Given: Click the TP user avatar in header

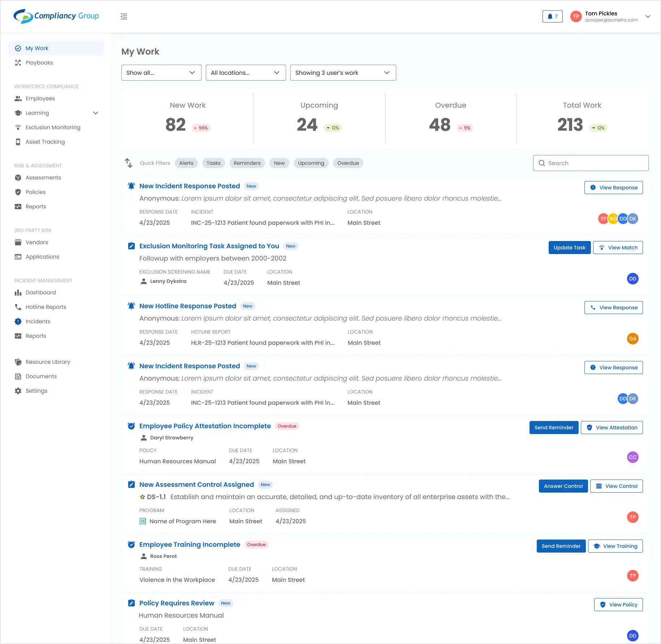Looking at the screenshot, I should point(576,16).
